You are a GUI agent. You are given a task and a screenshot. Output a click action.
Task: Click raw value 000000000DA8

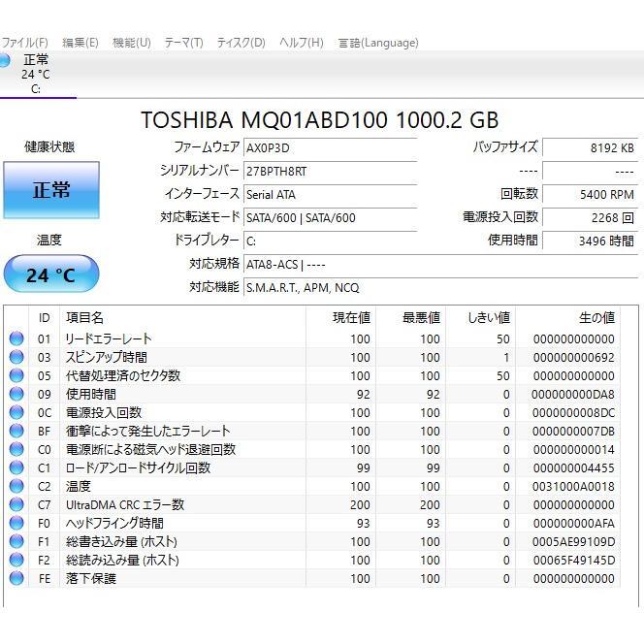tap(573, 395)
